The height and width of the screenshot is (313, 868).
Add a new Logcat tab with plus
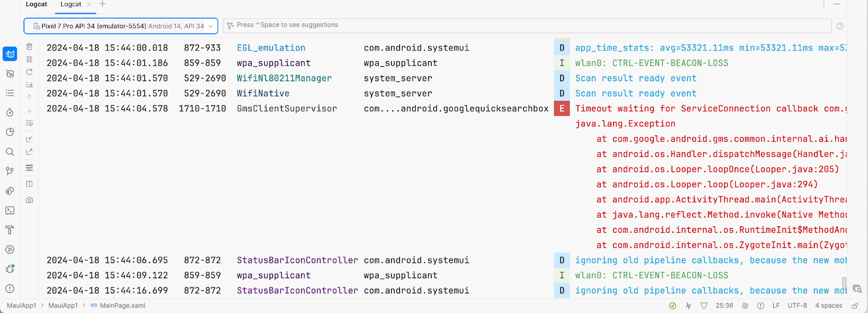103,4
